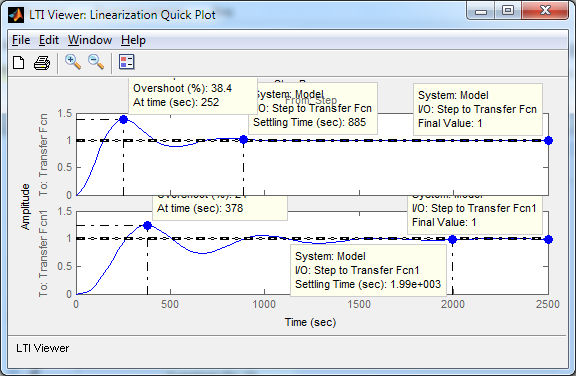The height and width of the screenshot is (376, 576).
Task: Click the 'Overshoot (%): 38.4' data tip
Action: point(193,95)
